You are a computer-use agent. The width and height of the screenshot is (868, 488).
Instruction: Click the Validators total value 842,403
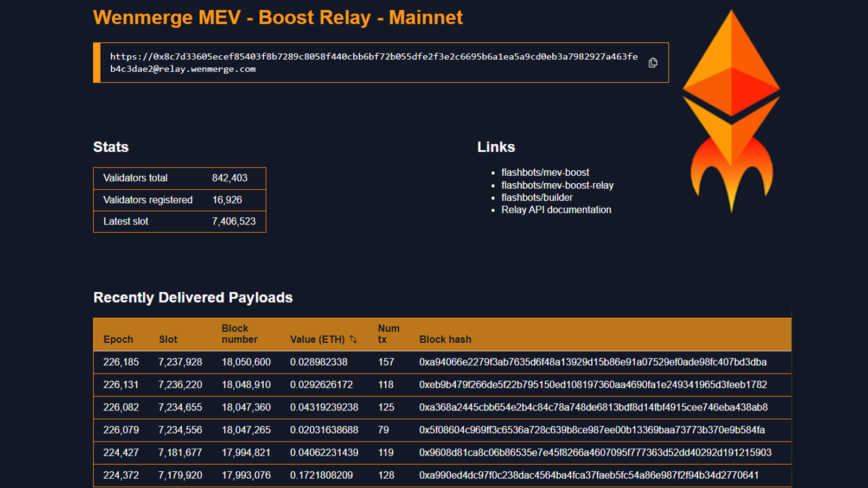pyautogui.click(x=229, y=178)
